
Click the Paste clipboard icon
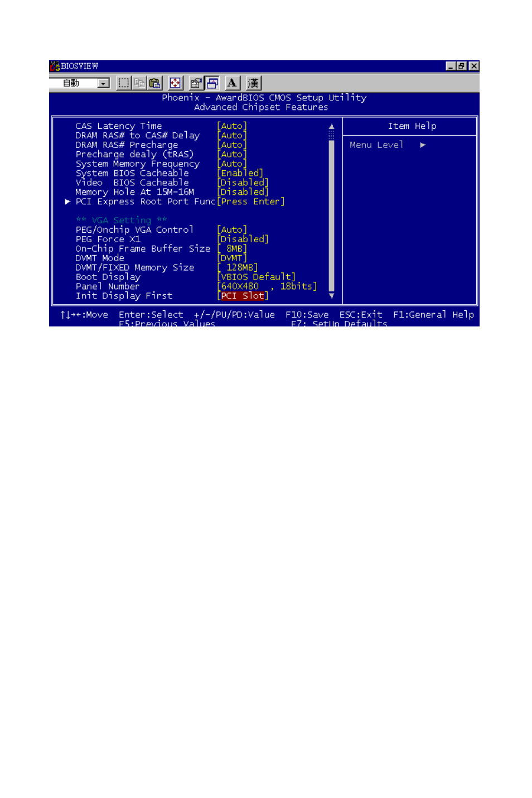(x=154, y=83)
